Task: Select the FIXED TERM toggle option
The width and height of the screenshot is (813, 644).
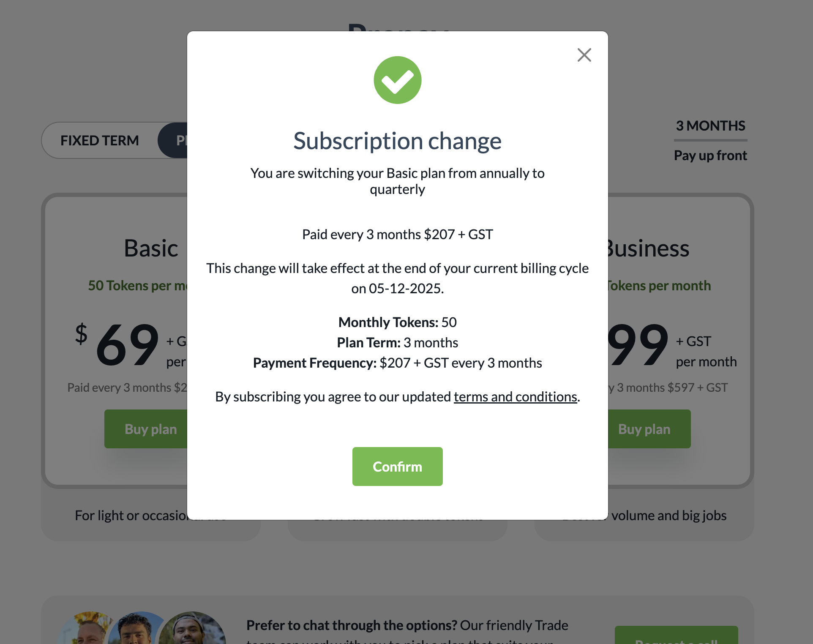Action: pos(100,140)
